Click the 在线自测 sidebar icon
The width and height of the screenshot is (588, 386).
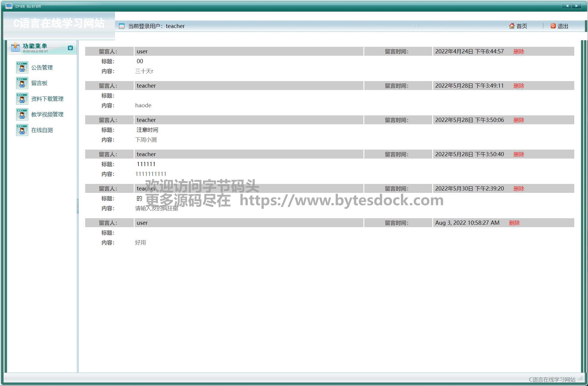coord(22,130)
